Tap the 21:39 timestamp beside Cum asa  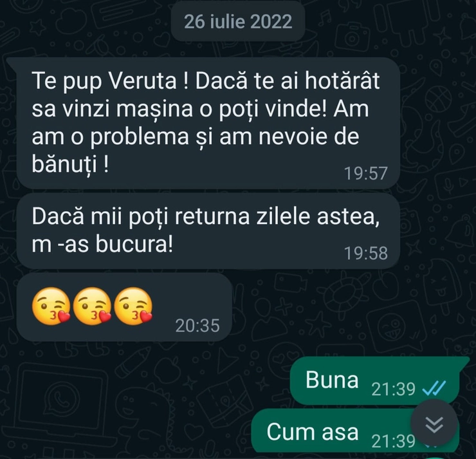(394, 441)
